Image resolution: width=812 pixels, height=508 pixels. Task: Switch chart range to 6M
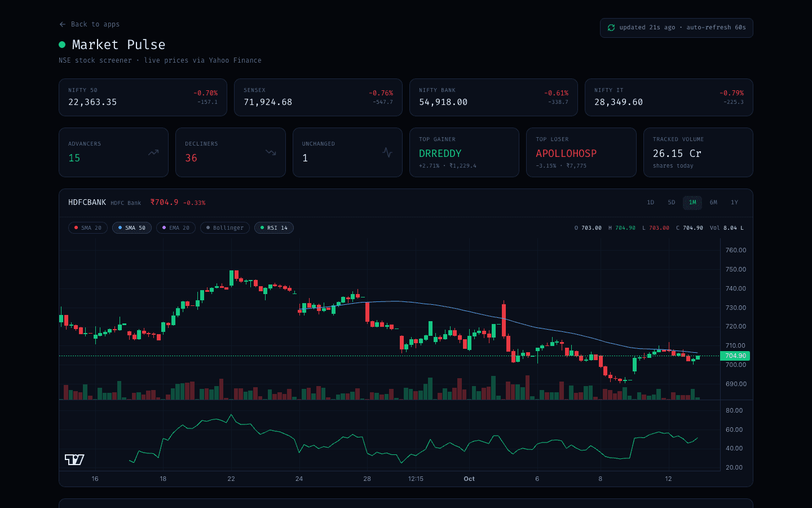[x=713, y=203]
